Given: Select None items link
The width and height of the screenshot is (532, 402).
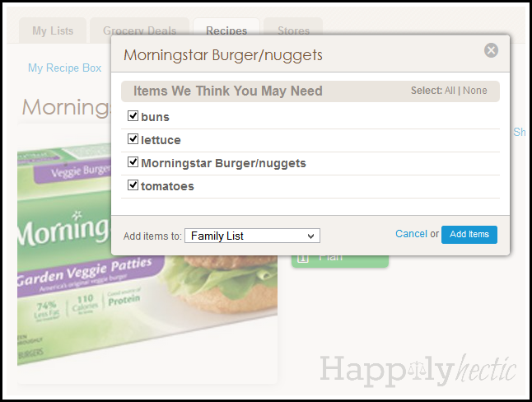Looking at the screenshot, I should pos(475,91).
